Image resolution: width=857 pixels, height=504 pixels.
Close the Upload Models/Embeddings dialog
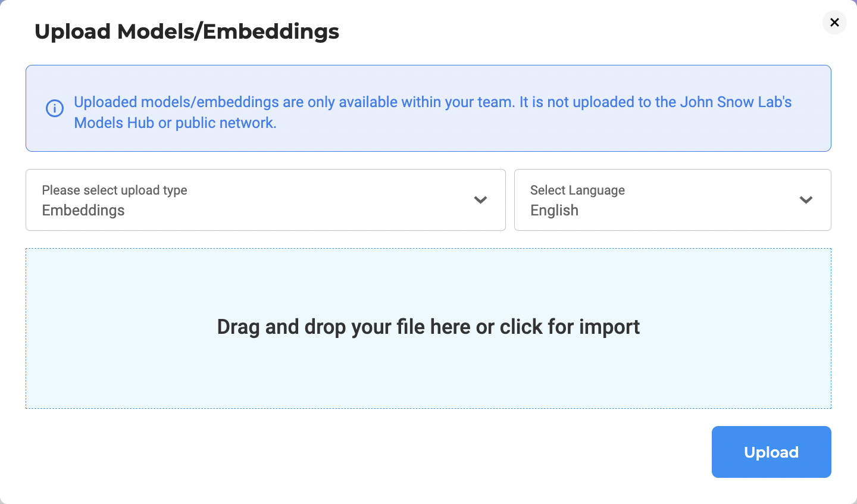tap(834, 23)
